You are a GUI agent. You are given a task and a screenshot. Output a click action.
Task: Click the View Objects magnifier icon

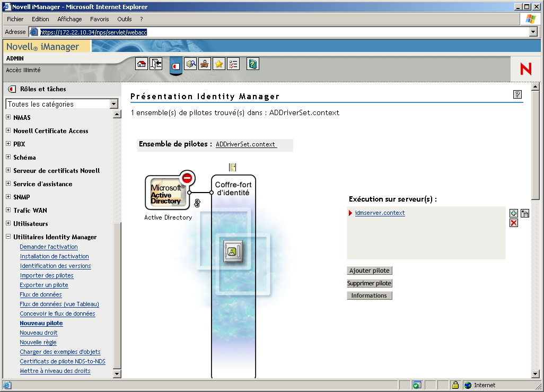click(190, 64)
